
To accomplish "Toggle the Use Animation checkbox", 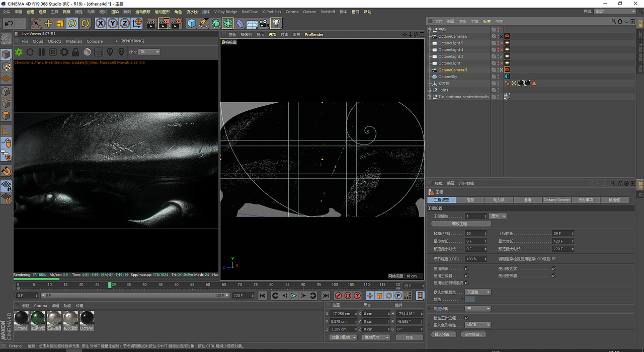I will tap(466, 269).
